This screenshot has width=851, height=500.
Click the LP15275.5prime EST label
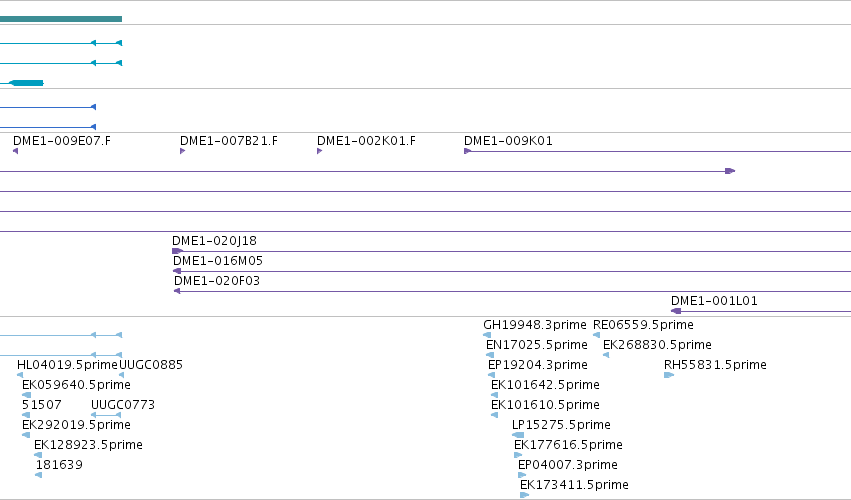[x=561, y=425]
